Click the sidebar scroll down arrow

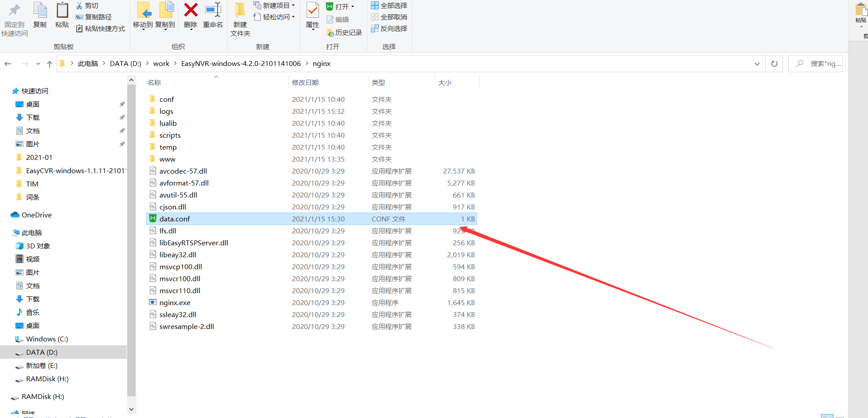tap(131, 409)
